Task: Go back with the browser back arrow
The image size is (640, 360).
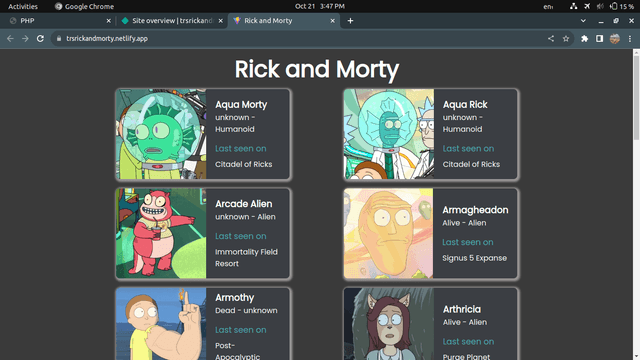Action: [x=10, y=38]
